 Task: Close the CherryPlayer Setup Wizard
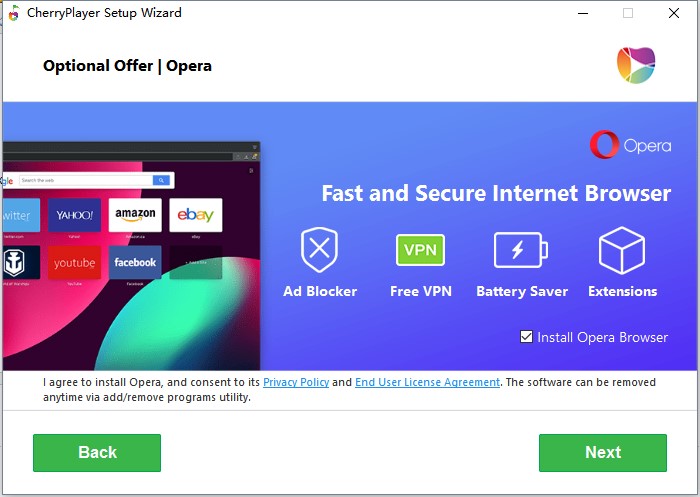point(674,13)
